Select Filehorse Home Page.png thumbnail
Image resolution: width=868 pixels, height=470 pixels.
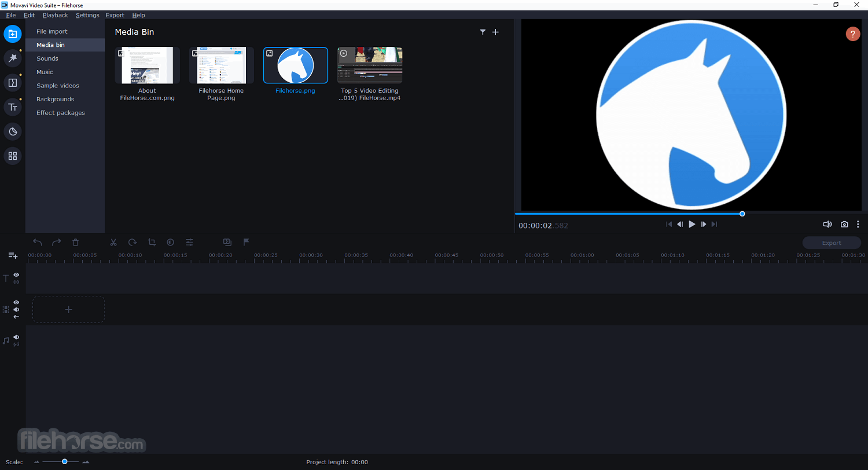coord(221,65)
